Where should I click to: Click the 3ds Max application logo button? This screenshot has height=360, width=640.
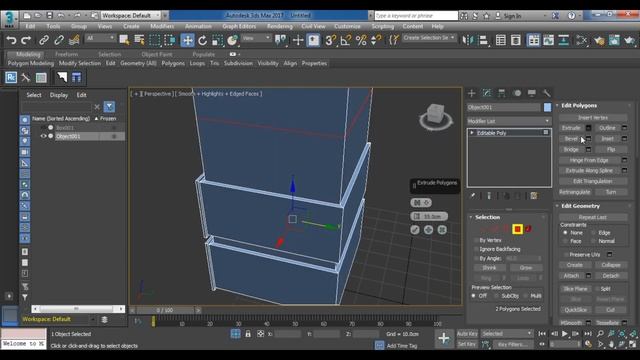(x=9, y=18)
